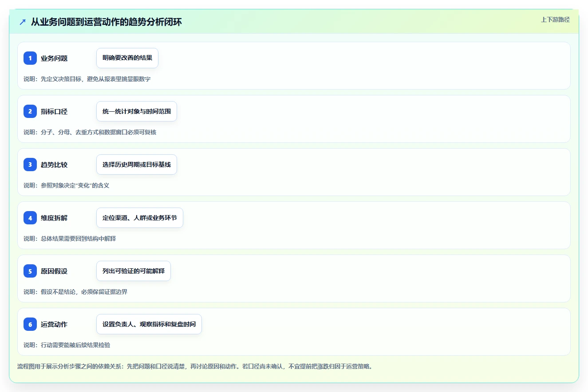588x392 pixels.
Task: Select the 定位渠道、人群或业务环节 chip
Action: [x=140, y=218]
